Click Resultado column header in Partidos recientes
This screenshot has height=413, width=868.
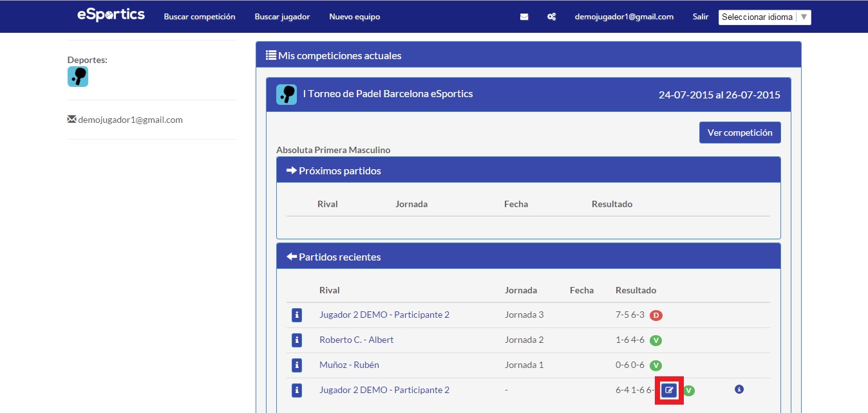click(636, 290)
